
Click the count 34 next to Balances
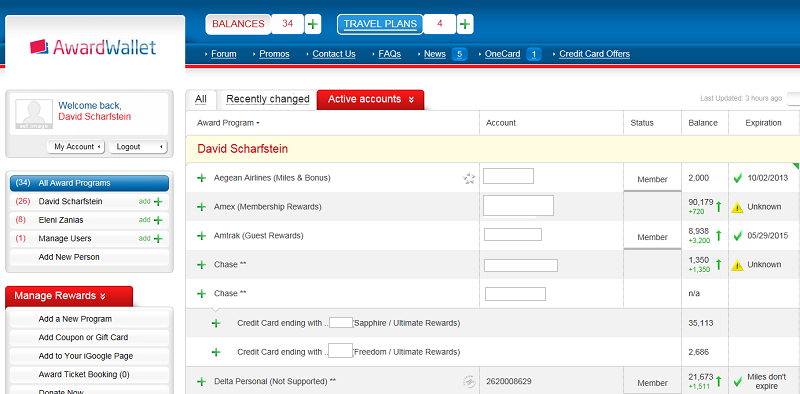(287, 24)
